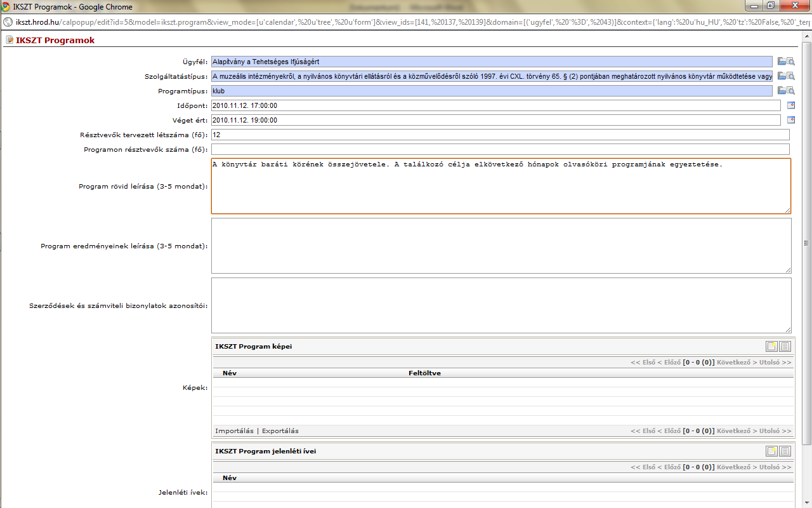
Task: Create new record in IKSZT Program jelenléti ívei
Action: click(x=771, y=451)
